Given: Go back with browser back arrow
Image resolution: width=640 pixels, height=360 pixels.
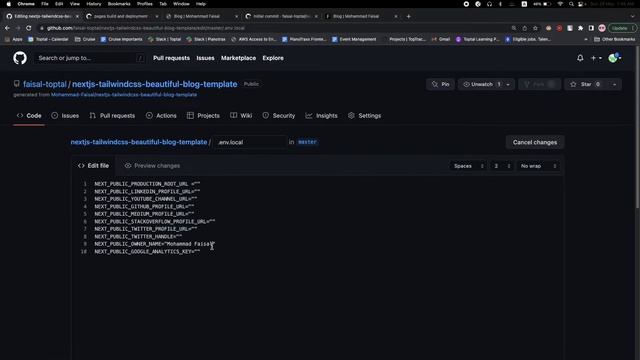Looking at the screenshot, I should point(7,28).
